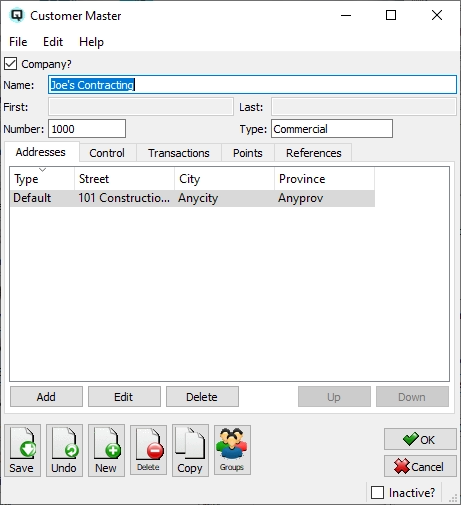
Task: Switch to the Transactions tab
Action: [x=179, y=153]
